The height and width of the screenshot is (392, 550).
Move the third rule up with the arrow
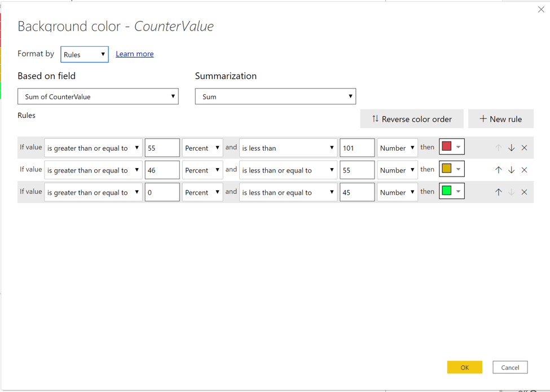coord(498,192)
